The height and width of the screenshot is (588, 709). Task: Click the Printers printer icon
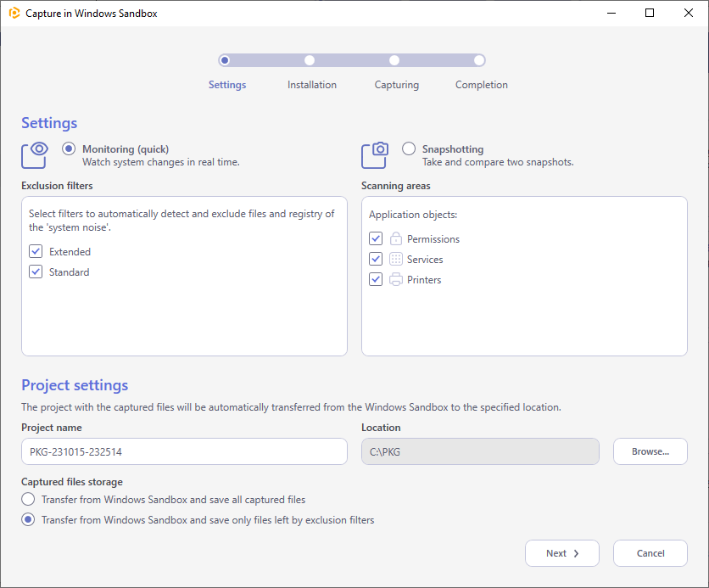396,279
